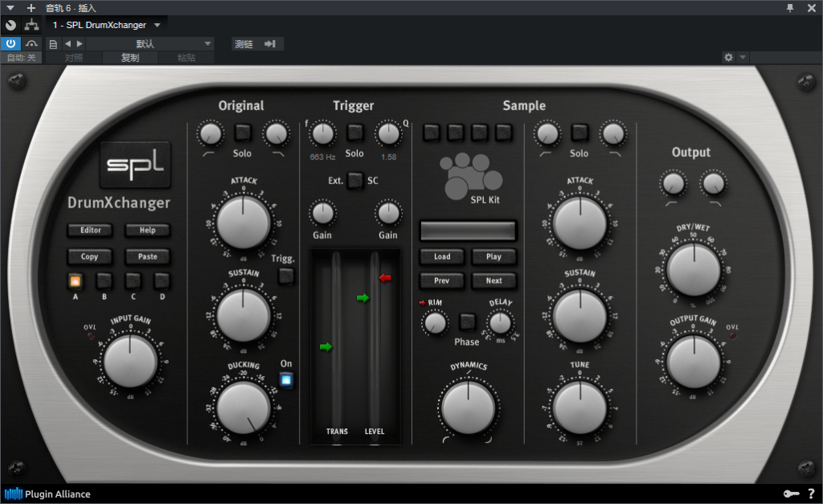Expand the arrow next to the gear
Screen dimensions: 823x504
click(742, 57)
